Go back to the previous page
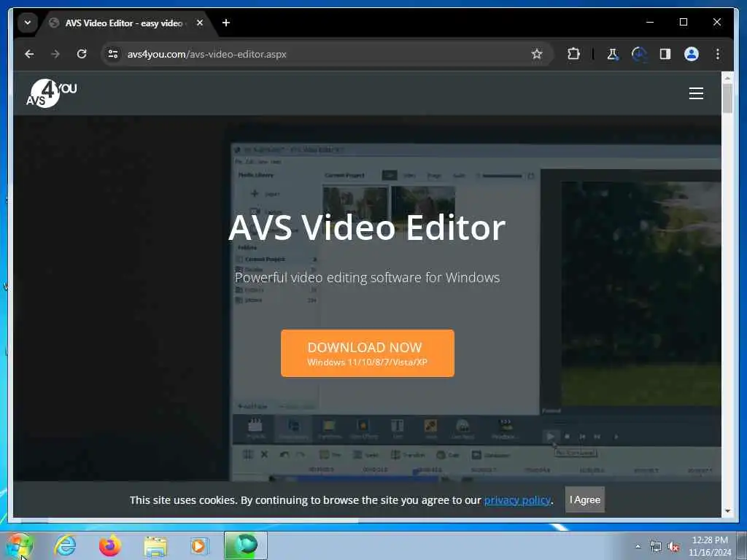 [x=29, y=54]
